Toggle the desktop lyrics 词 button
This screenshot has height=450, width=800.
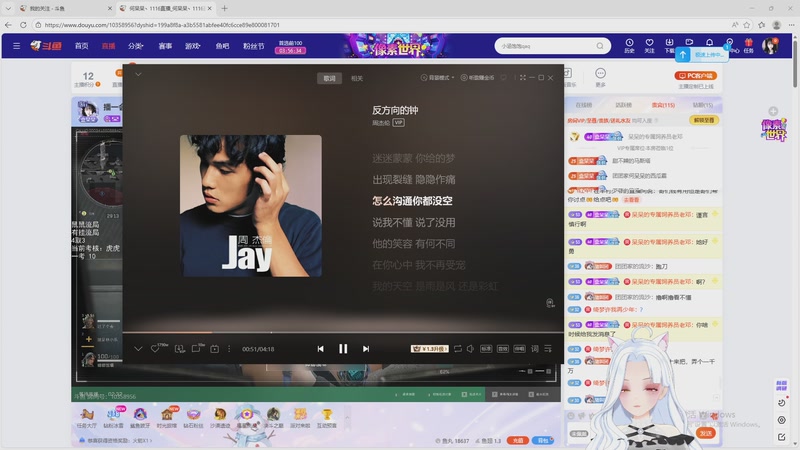[535, 348]
